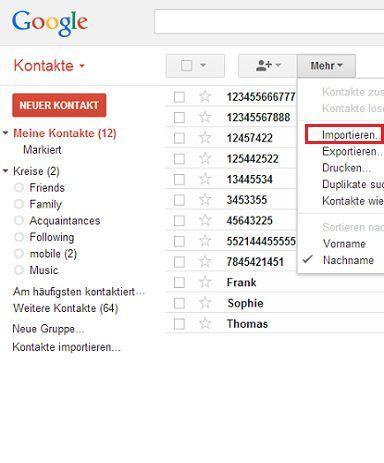Tick the checkbox for Frank

(179, 283)
